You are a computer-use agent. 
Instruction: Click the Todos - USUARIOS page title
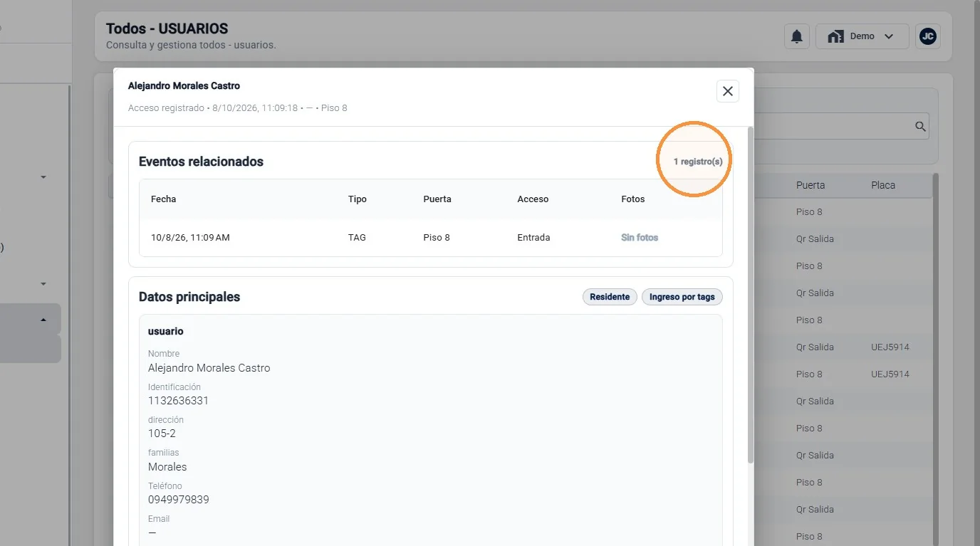[167, 29]
